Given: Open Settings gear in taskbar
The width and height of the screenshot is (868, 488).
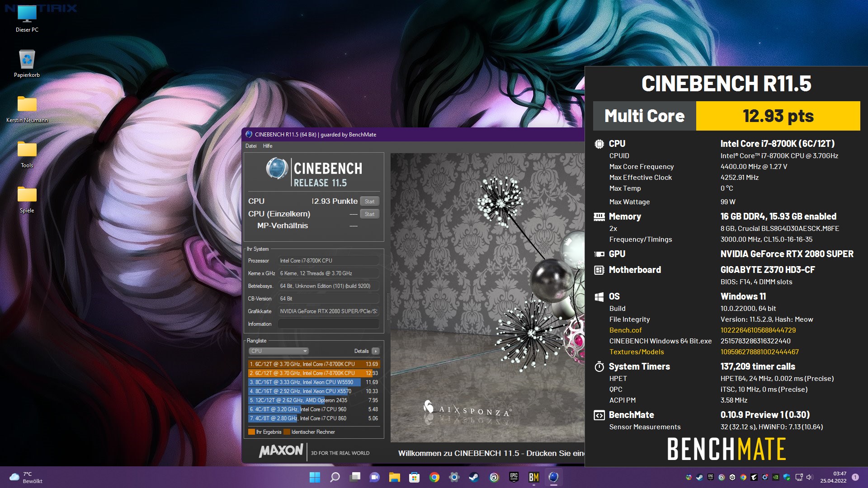Looking at the screenshot, I should [454, 477].
